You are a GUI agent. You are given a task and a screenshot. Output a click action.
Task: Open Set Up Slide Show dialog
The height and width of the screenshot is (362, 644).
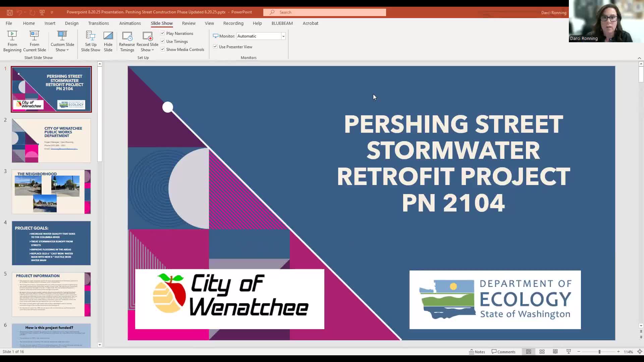(x=90, y=40)
